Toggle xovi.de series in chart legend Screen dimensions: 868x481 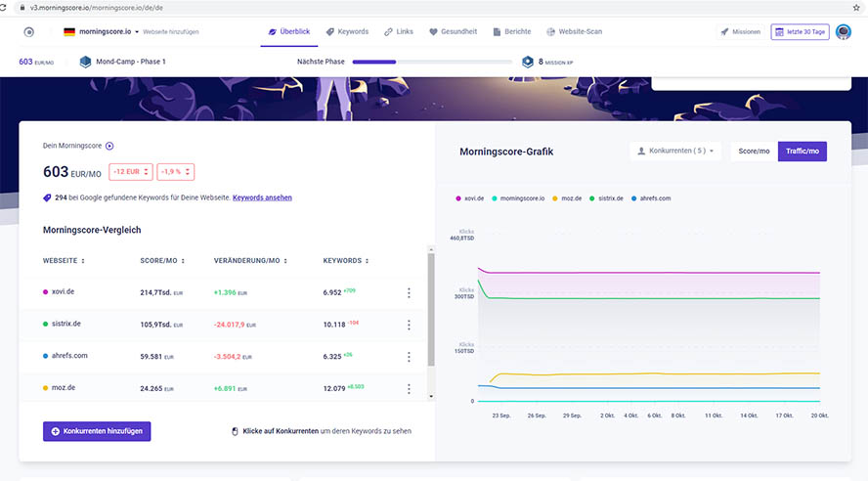[x=470, y=198]
